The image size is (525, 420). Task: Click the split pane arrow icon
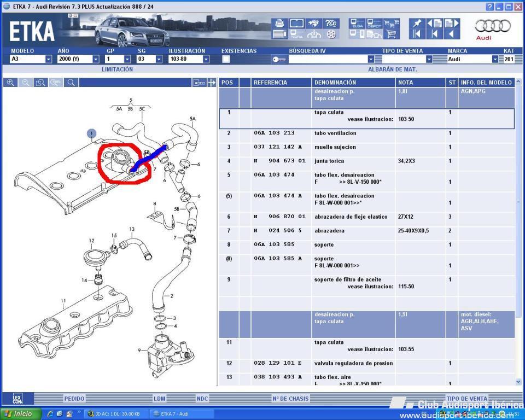pyautogui.click(x=212, y=83)
